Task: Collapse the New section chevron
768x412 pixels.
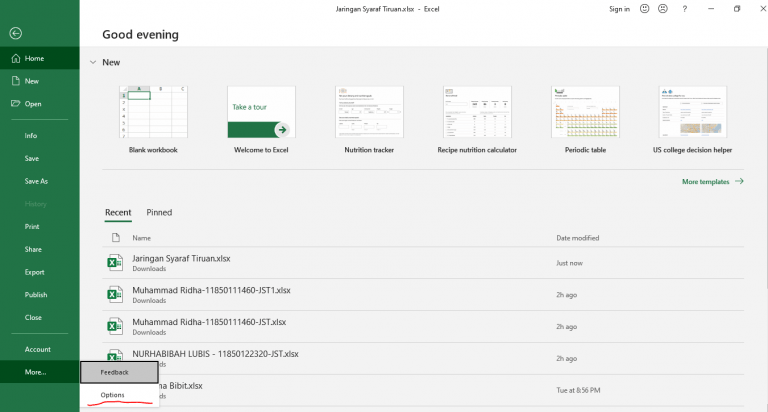Action: pos(93,62)
